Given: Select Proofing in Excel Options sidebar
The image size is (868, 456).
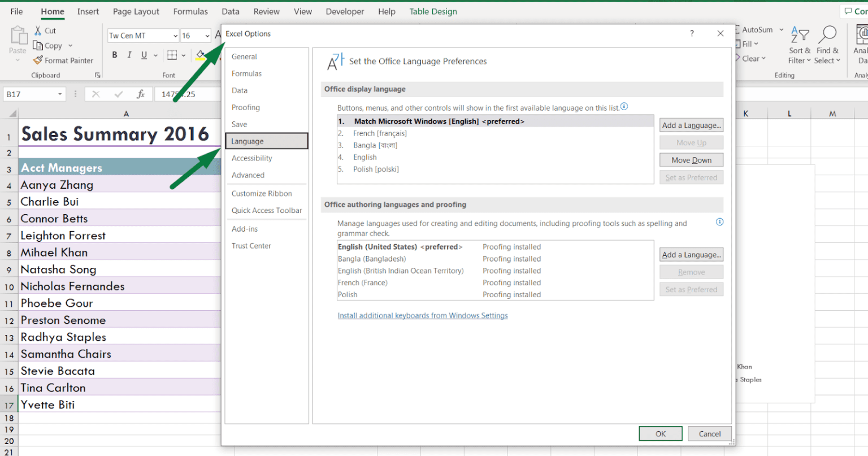Looking at the screenshot, I should [x=246, y=107].
